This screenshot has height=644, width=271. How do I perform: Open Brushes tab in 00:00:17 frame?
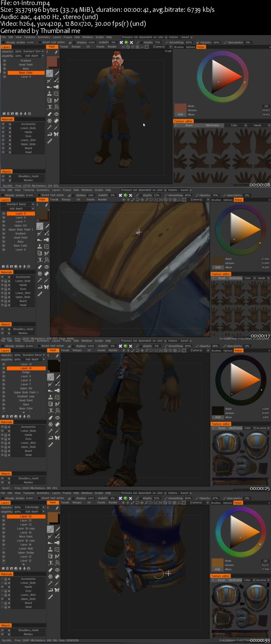tap(216, 200)
